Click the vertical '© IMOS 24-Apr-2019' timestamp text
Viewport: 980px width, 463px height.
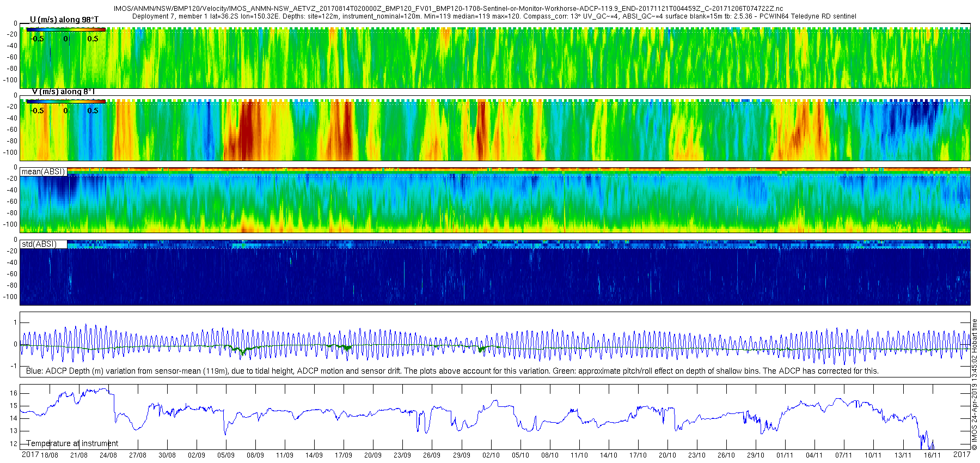(x=975, y=385)
